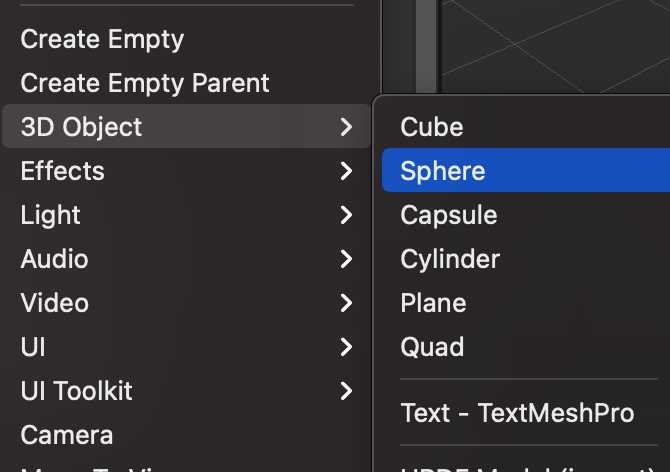Choose Create Empty Parent entry
The image size is (670, 472).
(145, 83)
